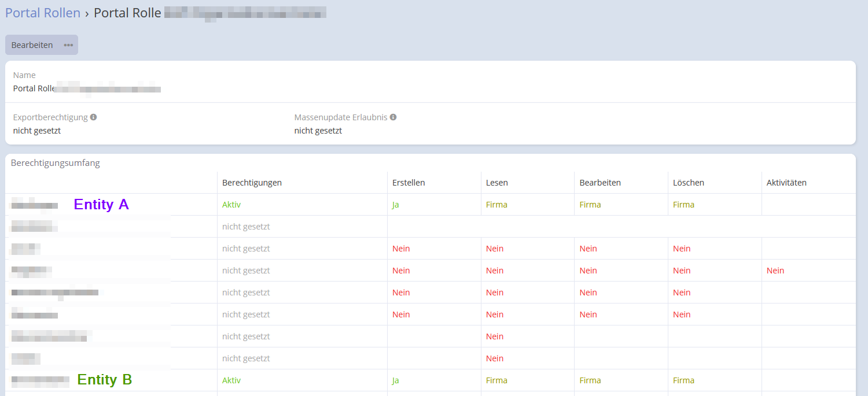Select the Erstellen column header

[409, 183]
